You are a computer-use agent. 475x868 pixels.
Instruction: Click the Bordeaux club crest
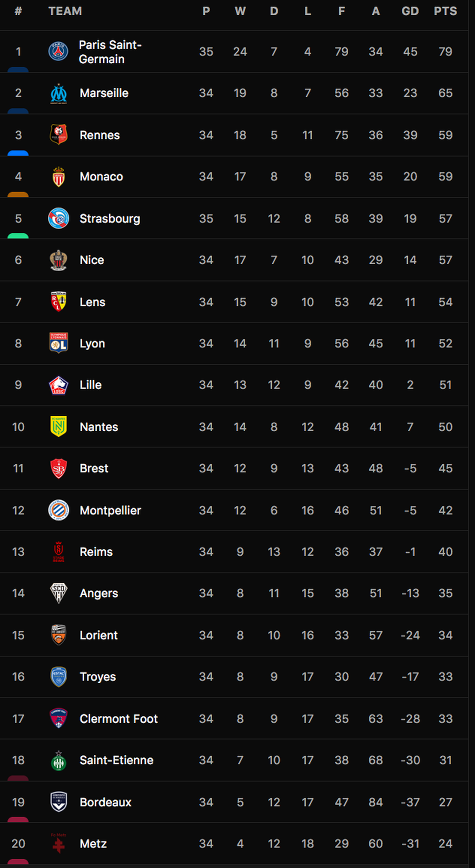(x=58, y=802)
